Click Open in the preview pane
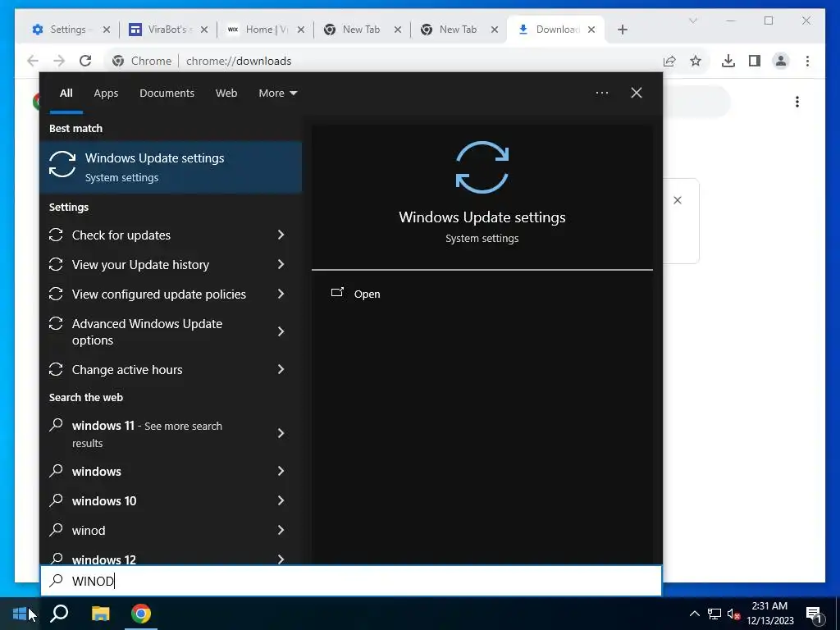 click(x=367, y=294)
